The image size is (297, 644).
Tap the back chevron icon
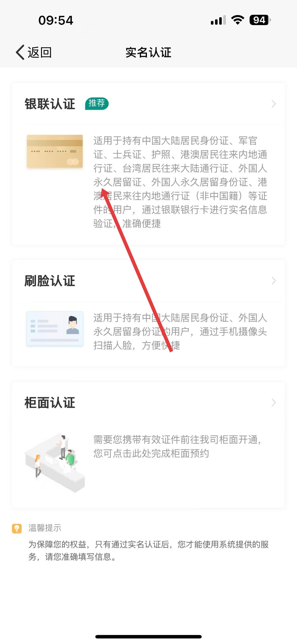coord(20,52)
